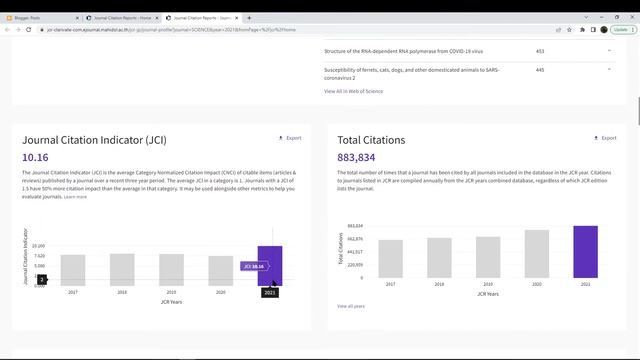Select the 2019 bar in JCI chart
Viewport: 640px width, 360px height.
click(x=171, y=270)
